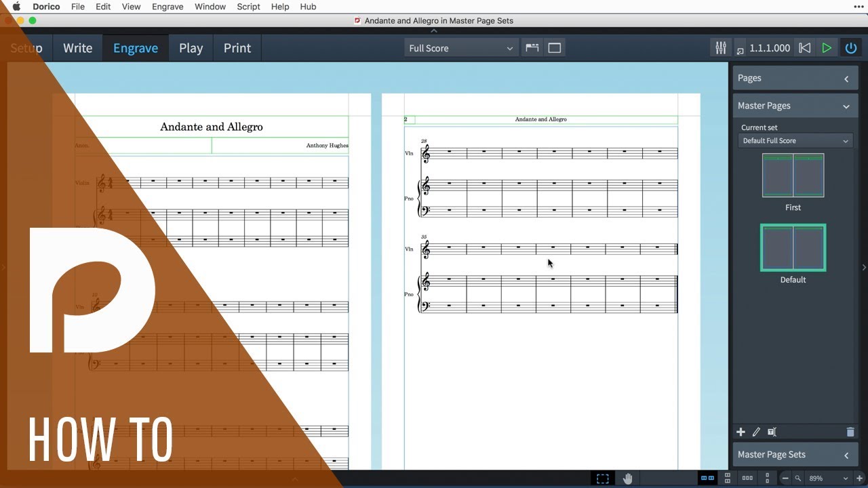This screenshot has width=868, height=488.
Task: Open the Window menu
Action: 210,7
